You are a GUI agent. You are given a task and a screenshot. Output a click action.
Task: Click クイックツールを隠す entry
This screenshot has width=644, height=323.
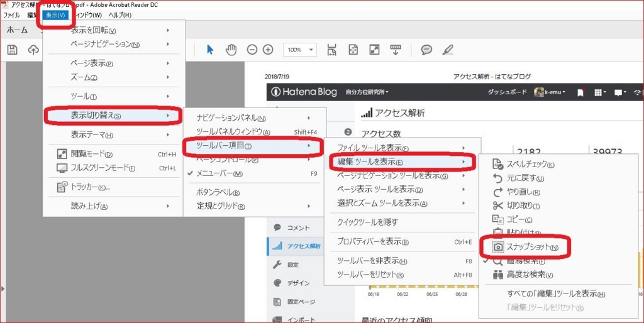(402, 222)
